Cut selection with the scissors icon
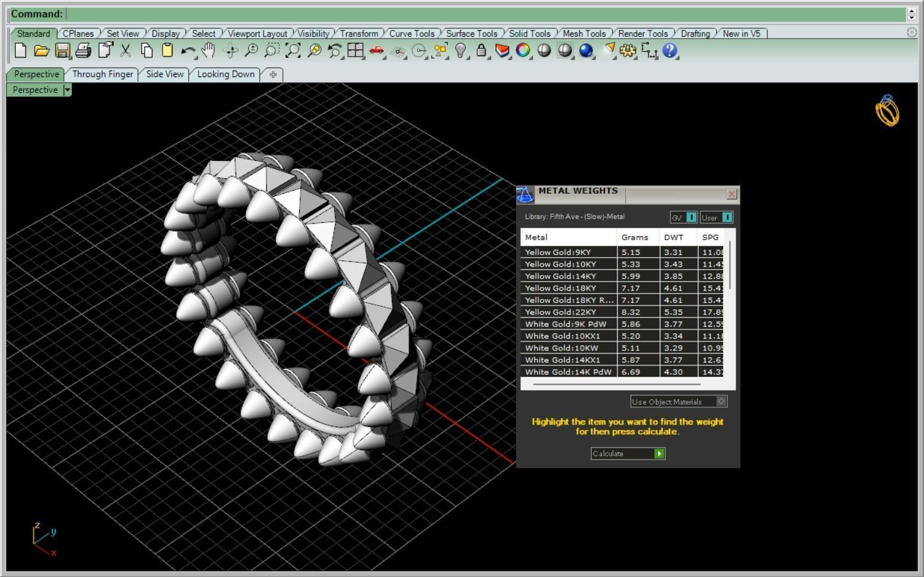 coord(126,51)
